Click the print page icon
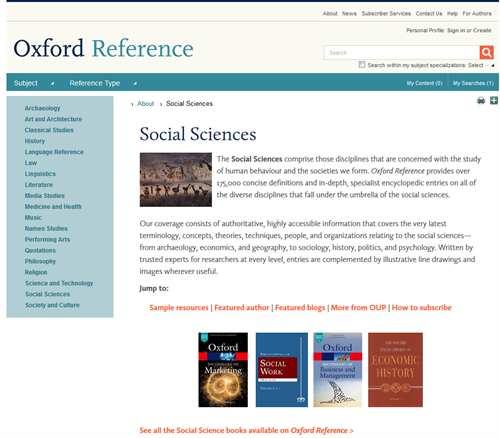The width and height of the screenshot is (500, 438). (x=481, y=100)
